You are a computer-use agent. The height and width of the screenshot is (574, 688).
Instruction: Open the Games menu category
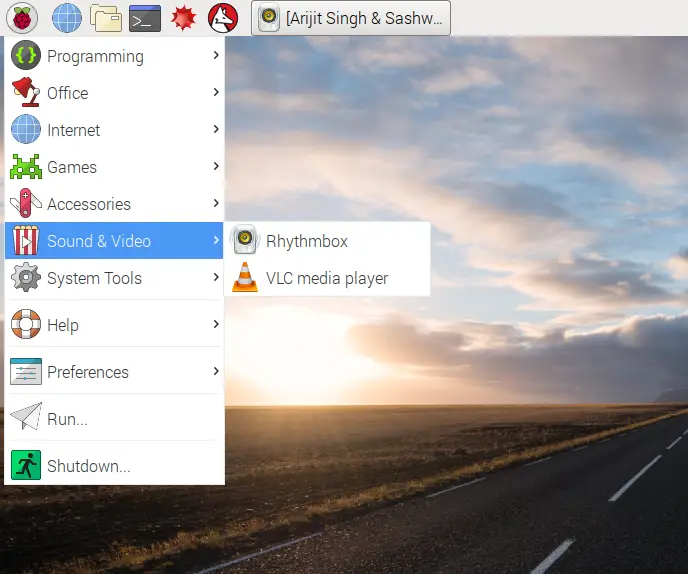(114, 166)
